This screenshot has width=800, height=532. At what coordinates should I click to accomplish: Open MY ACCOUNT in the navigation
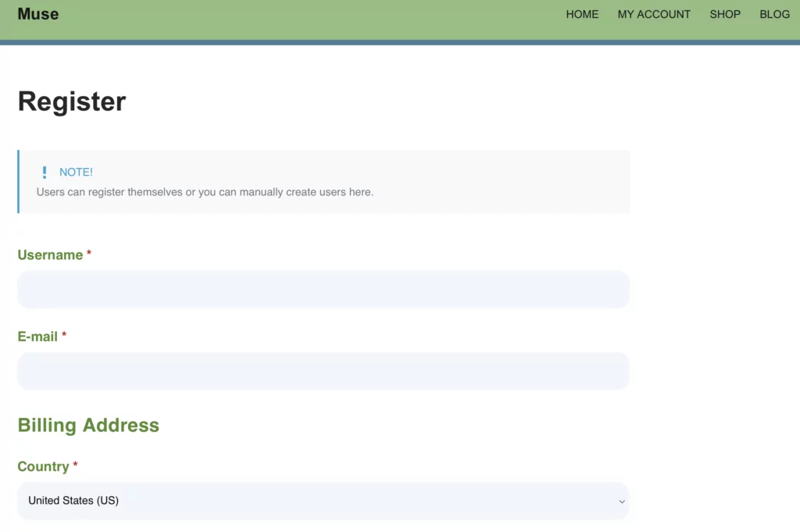click(654, 14)
